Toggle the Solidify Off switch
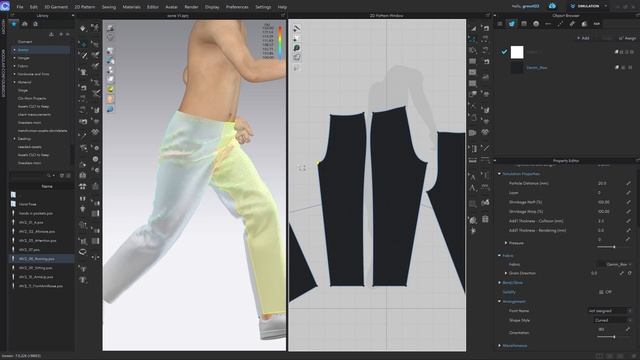The height and width of the screenshot is (360, 640). coord(605,292)
